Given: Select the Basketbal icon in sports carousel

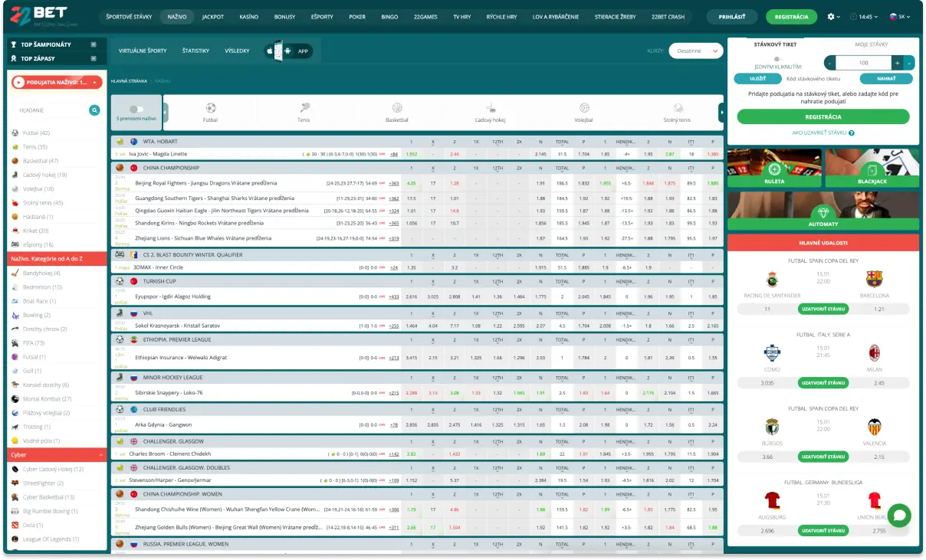Looking at the screenshot, I should (396, 109).
